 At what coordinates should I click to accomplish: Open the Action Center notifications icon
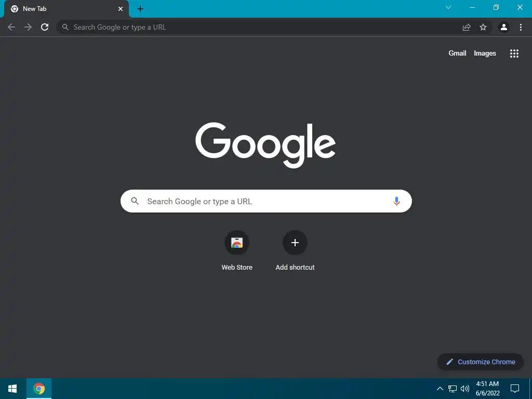[515, 389]
